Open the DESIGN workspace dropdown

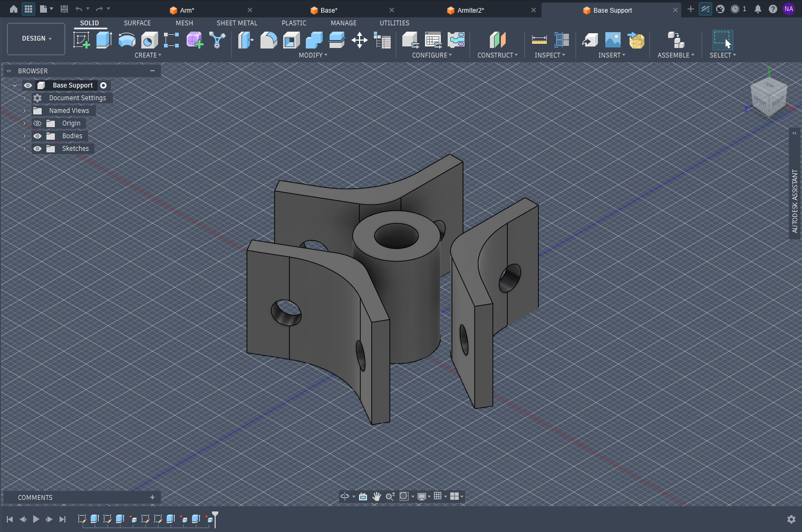click(x=36, y=38)
